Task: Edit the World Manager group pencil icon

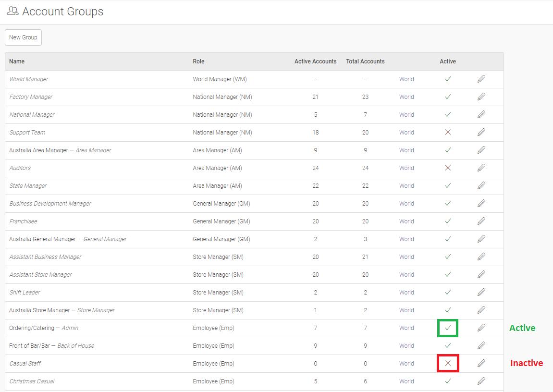Action: 481,79
